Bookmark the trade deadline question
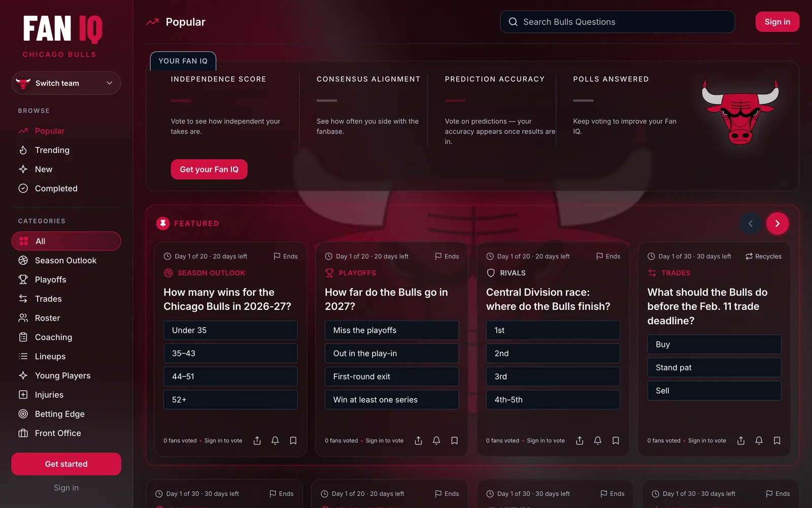This screenshot has width=812, height=508. tap(777, 440)
